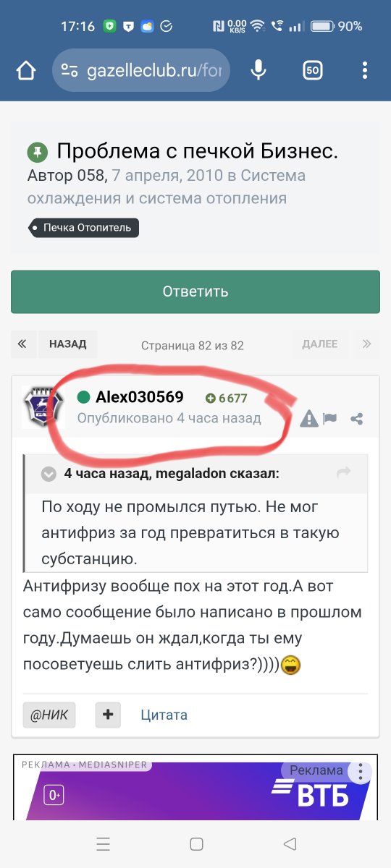Tap the browser home icon
Screen dimensions: 391x868
[x=25, y=70]
